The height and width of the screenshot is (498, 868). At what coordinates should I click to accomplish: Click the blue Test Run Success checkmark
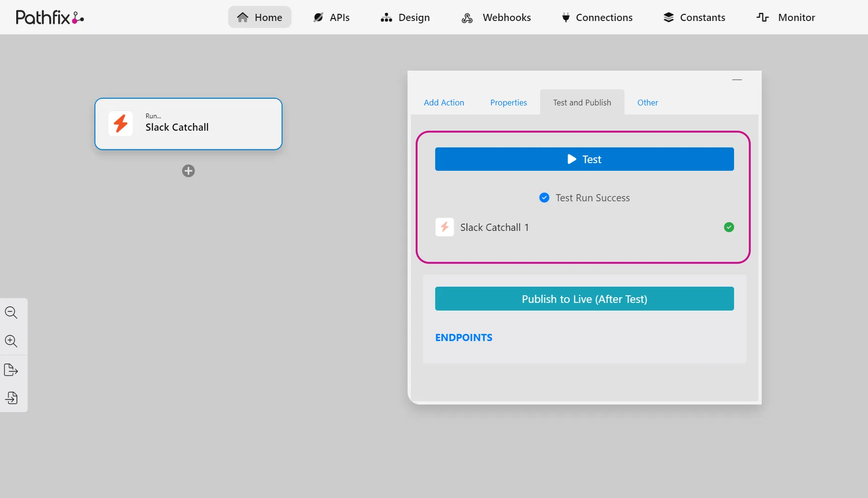(544, 197)
